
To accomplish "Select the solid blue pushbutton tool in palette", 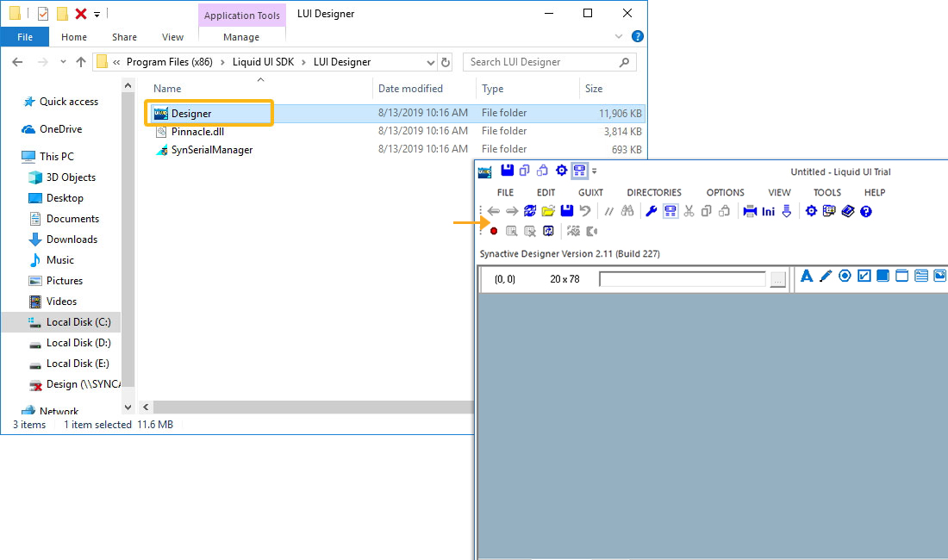I will (883, 276).
